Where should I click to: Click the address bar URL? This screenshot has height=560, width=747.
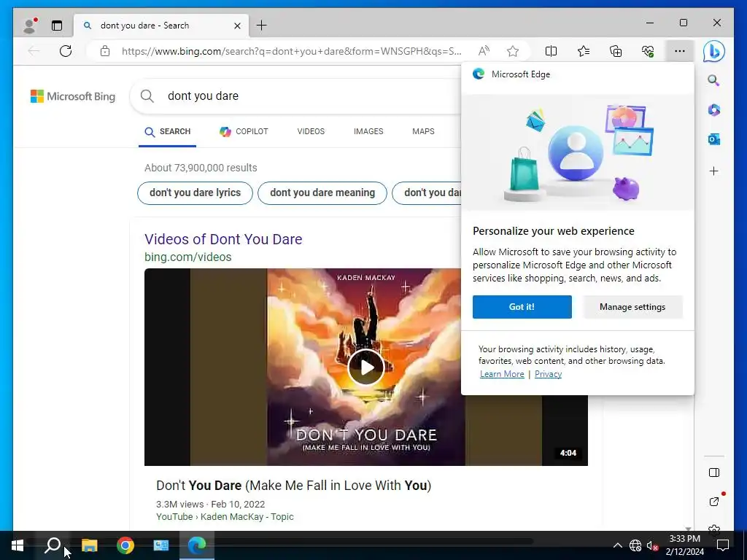291,51
